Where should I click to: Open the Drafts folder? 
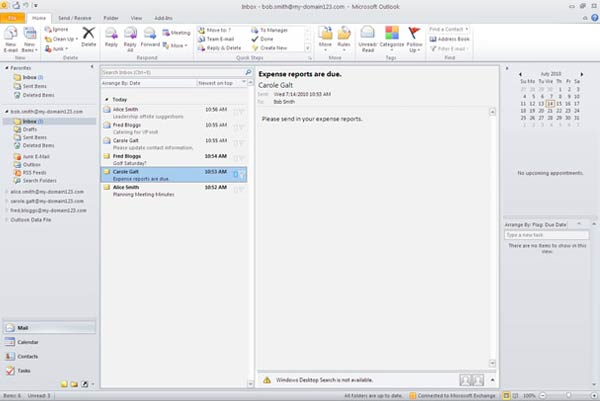pyautogui.click(x=30, y=129)
